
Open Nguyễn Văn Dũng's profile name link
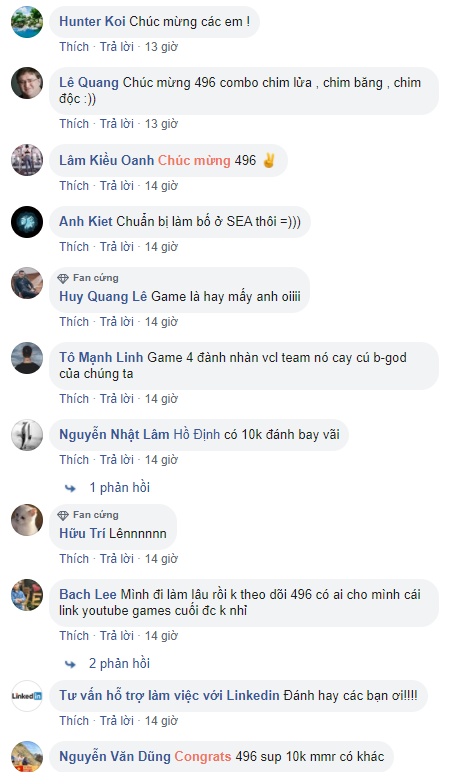coord(115,757)
